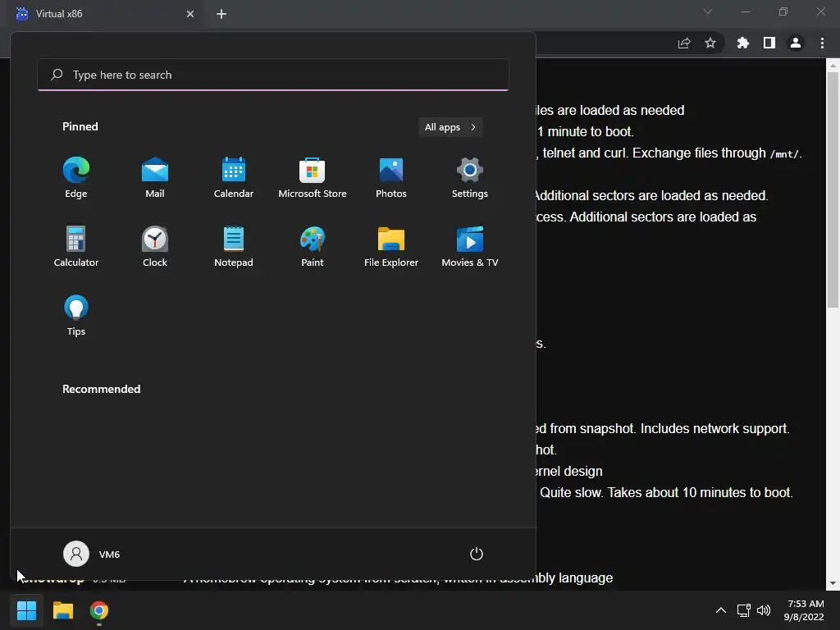Image resolution: width=840 pixels, height=630 pixels.
Task: Launch the Mail app
Action: [x=155, y=178]
